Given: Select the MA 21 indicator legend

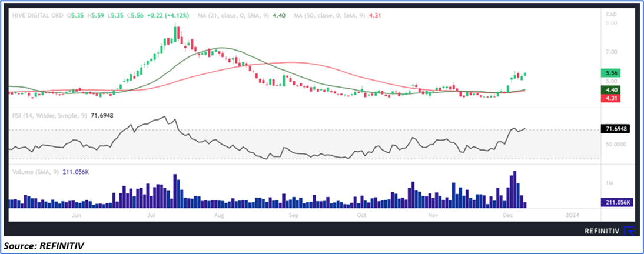Looking at the screenshot, I should point(241,16).
